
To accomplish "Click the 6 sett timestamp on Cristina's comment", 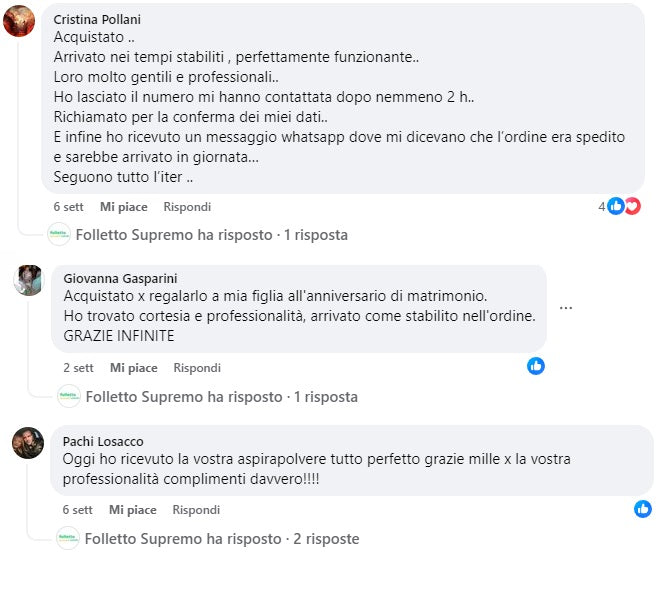I will pos(69,207).
